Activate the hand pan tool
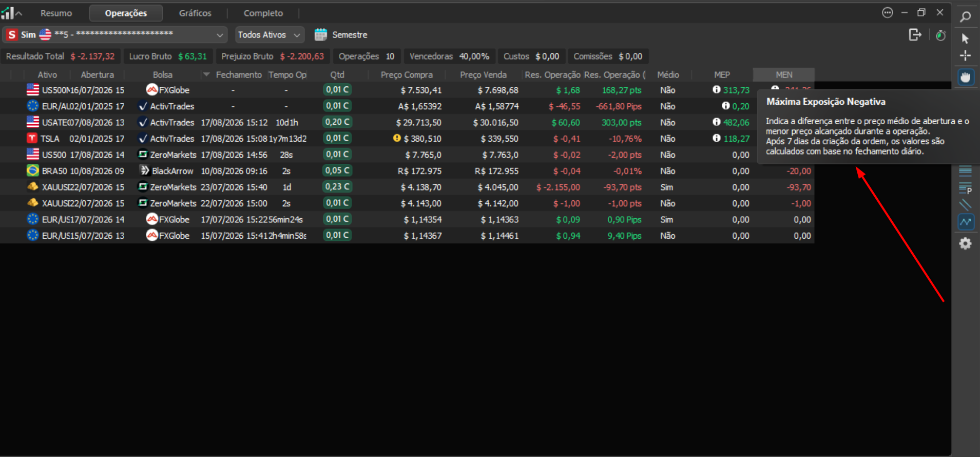 [966, 77]
